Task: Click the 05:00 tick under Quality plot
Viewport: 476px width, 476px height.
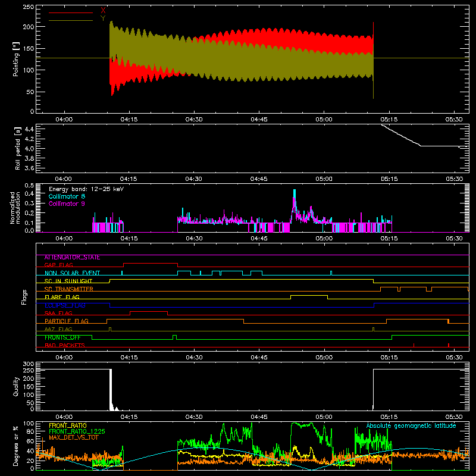Action: (x=324, y=417)
